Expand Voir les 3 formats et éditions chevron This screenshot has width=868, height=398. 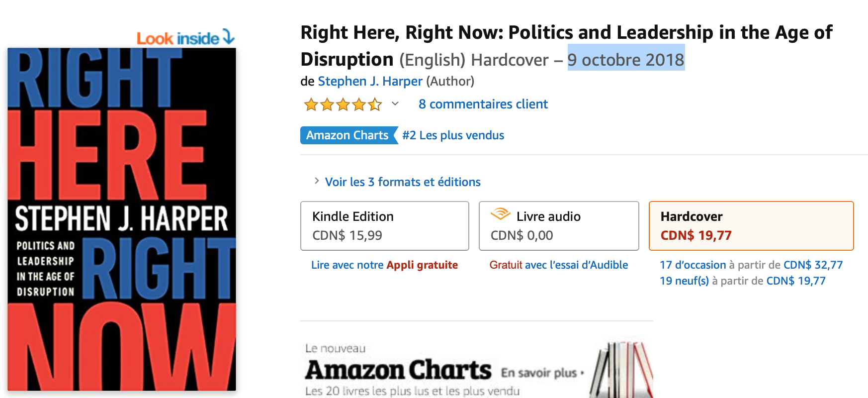317,181
